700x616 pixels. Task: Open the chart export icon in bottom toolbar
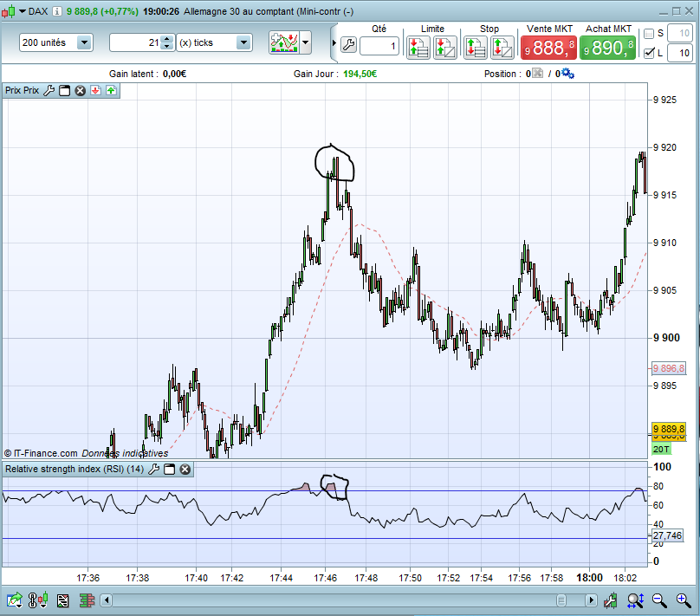tap(14, 600)
